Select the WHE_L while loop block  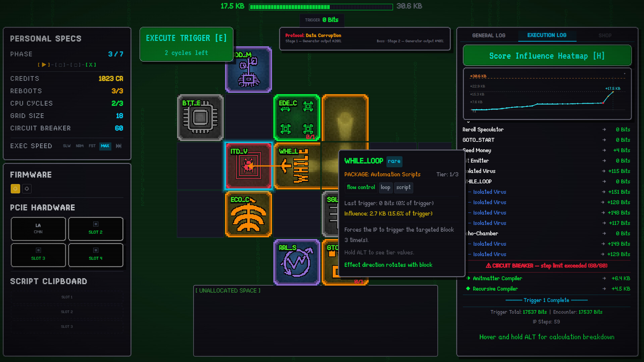click(297, 166)
